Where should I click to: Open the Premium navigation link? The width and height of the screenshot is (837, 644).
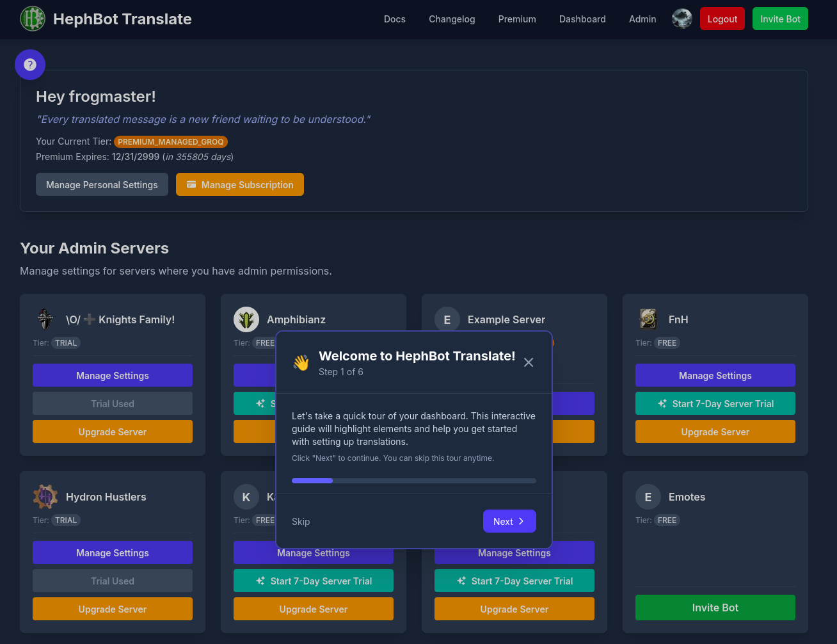[517, 19]
